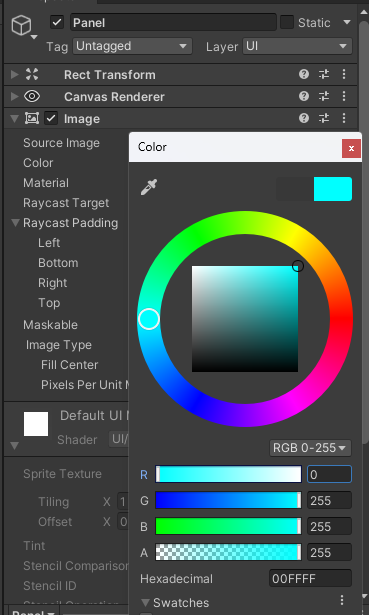Click the G channel slider
Viewport: 369px width, 615px height.
[x=228, y=500]
